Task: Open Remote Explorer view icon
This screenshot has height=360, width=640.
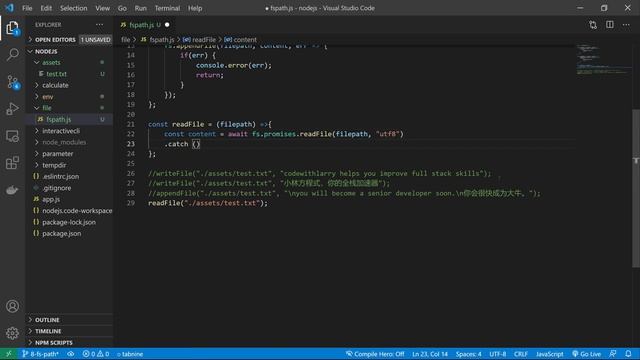Action: [x=12, y=136]
